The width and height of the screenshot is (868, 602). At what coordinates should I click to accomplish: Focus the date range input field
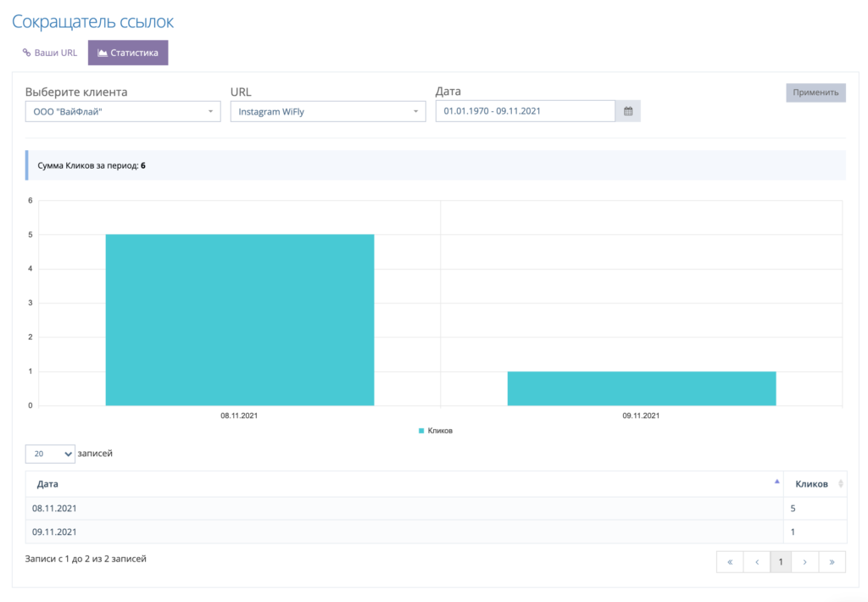[526, 111]
